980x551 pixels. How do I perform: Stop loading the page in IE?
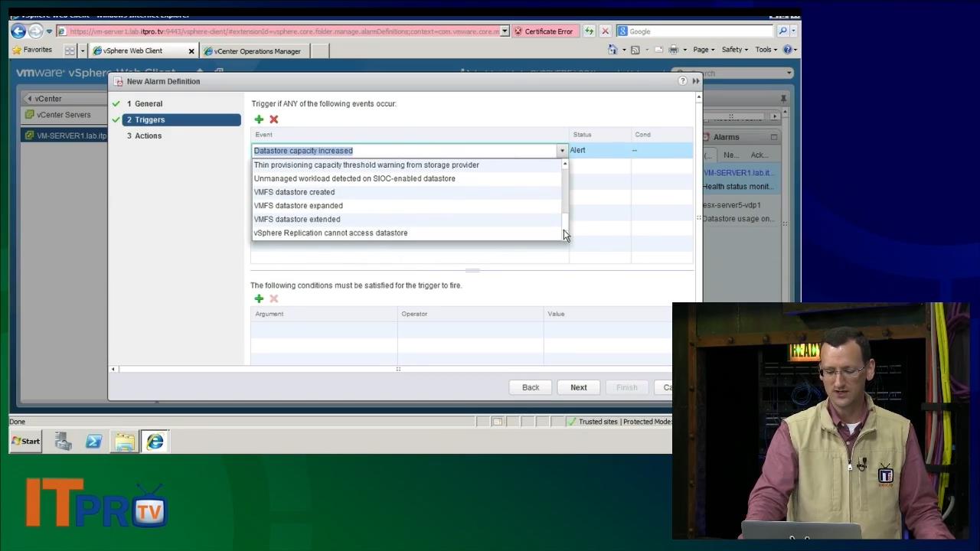[605, 31]
